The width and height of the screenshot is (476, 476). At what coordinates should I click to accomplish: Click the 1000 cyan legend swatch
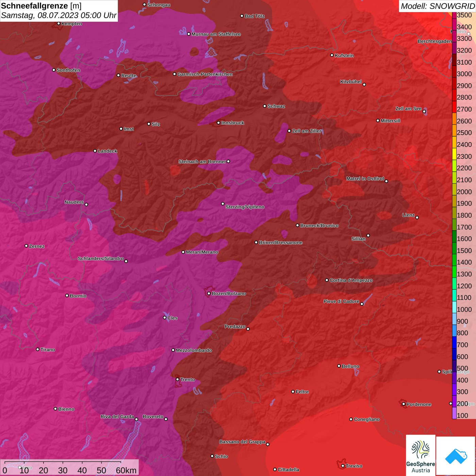454,307
